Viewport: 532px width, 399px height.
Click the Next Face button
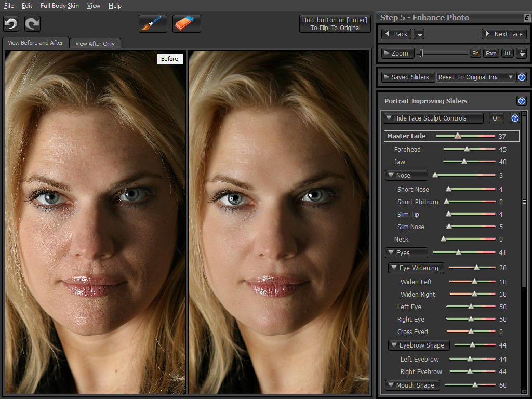click(504, 34)
